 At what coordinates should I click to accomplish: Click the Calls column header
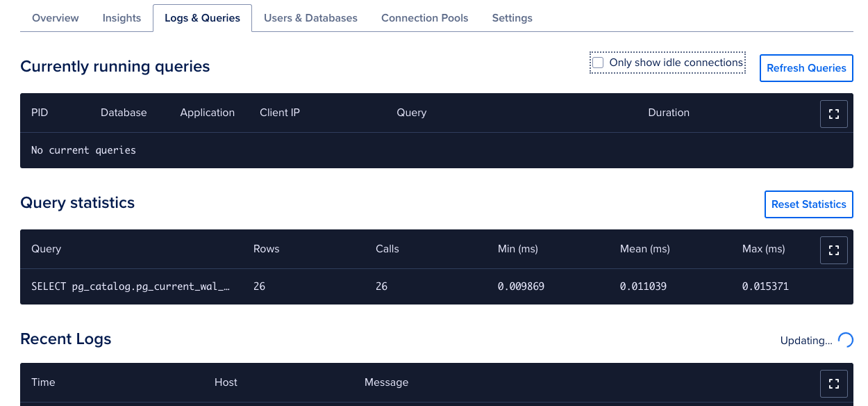[x=387, y=249]
